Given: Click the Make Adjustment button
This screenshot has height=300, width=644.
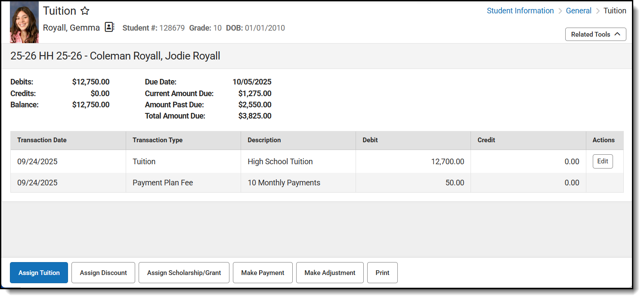Looking at the screenshot, I should coord(330,272).
